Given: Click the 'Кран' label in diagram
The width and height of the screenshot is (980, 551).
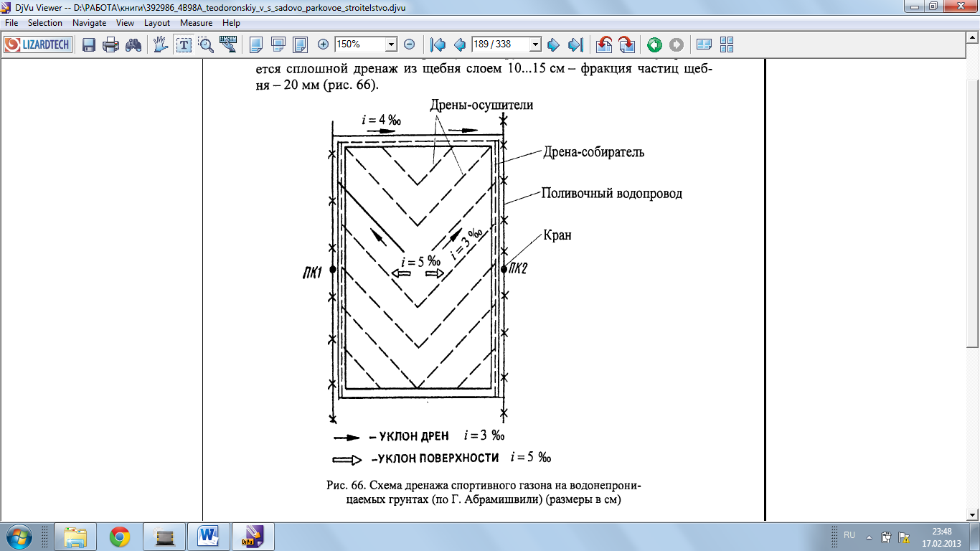Looking at the screenshot, I should [x=557, y=235].
